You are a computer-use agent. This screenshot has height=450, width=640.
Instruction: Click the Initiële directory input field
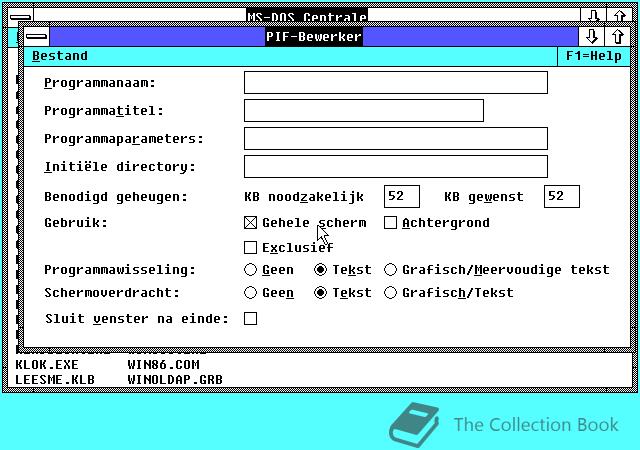click(396, 166)
